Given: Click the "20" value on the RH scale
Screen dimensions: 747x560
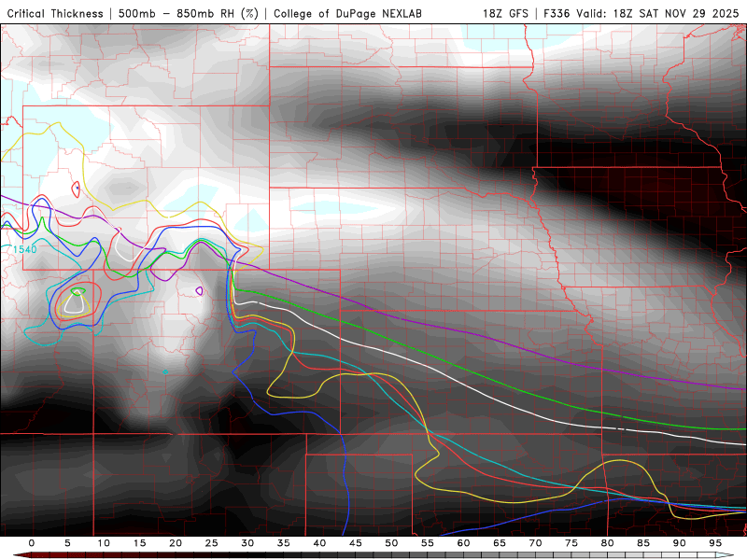Looking at the screenshot, I should (176, 543).
